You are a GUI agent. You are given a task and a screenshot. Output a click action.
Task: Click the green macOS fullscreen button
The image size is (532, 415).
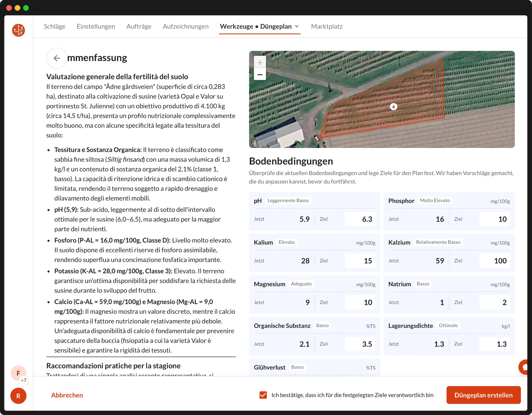point(26,8)
